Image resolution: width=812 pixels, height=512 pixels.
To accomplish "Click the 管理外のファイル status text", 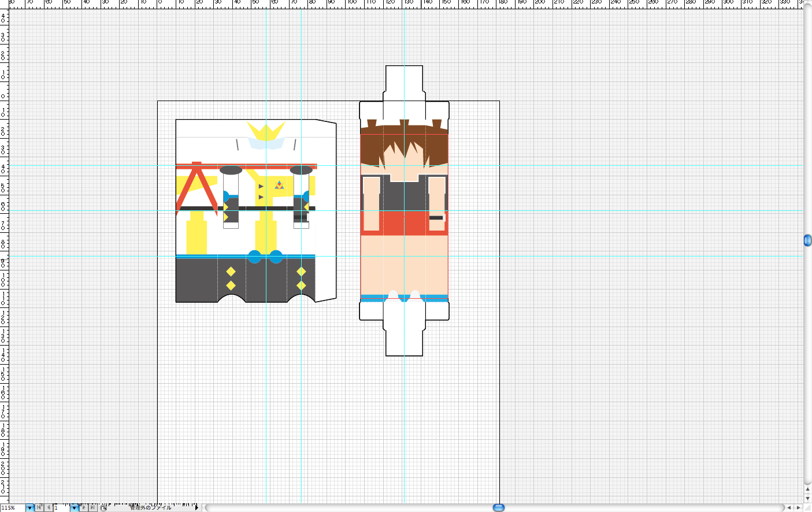I will (150, 508).
